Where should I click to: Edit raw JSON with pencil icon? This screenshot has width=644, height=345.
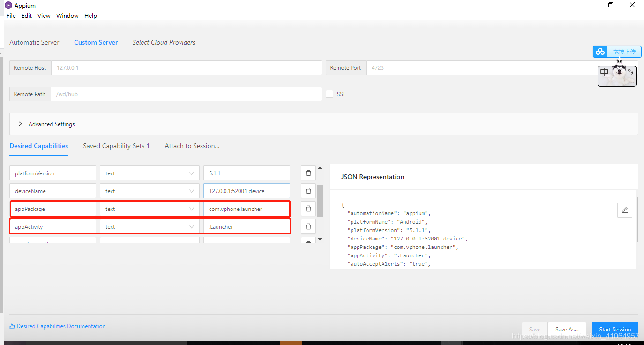tap(625, 210)
